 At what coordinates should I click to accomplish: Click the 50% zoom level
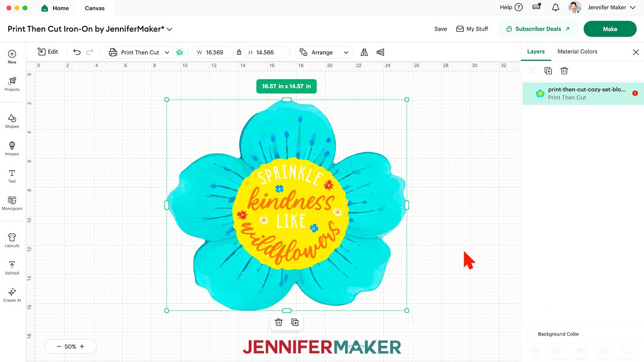tap(70, 346)
